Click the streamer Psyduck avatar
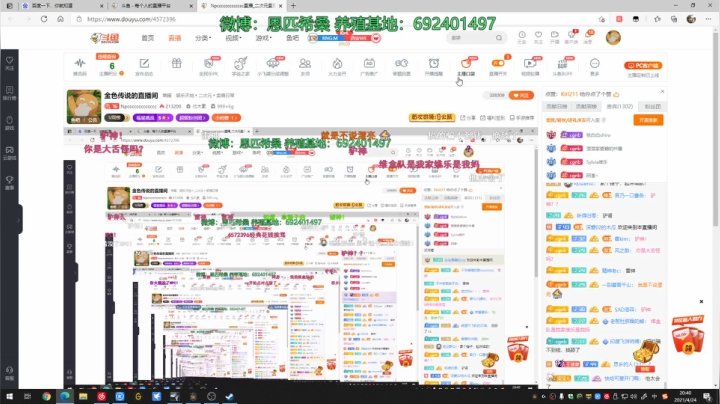720x404 pixels. pos(84,107)
